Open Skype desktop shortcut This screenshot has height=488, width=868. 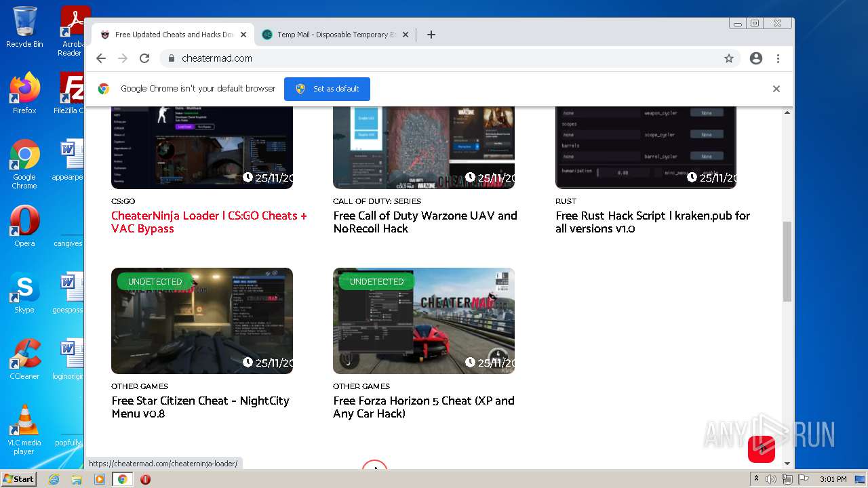[24, 293]
